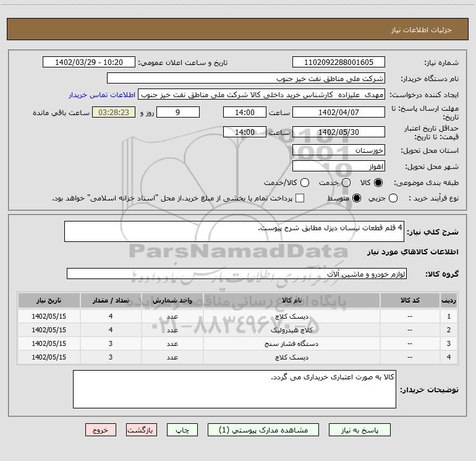Click the واحد شمارش column header

(172, 300)
